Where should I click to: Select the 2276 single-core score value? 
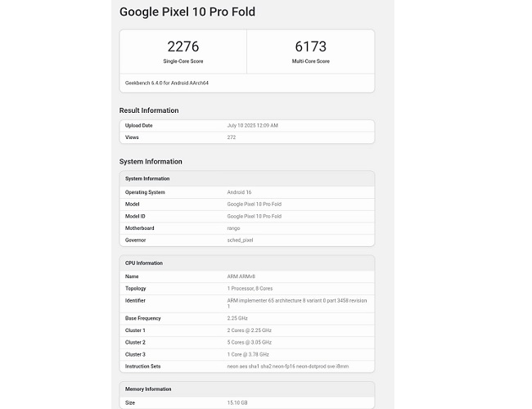183,47
